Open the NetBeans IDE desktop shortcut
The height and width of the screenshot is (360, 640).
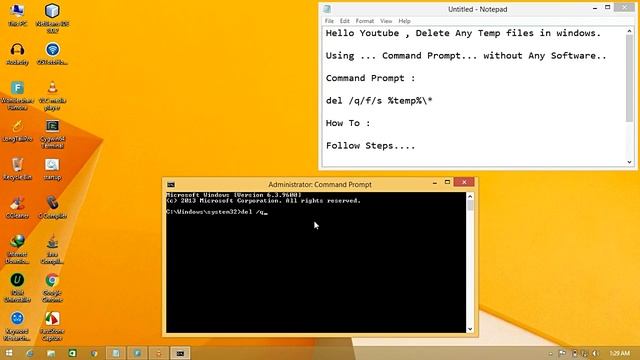click(52, 18)
